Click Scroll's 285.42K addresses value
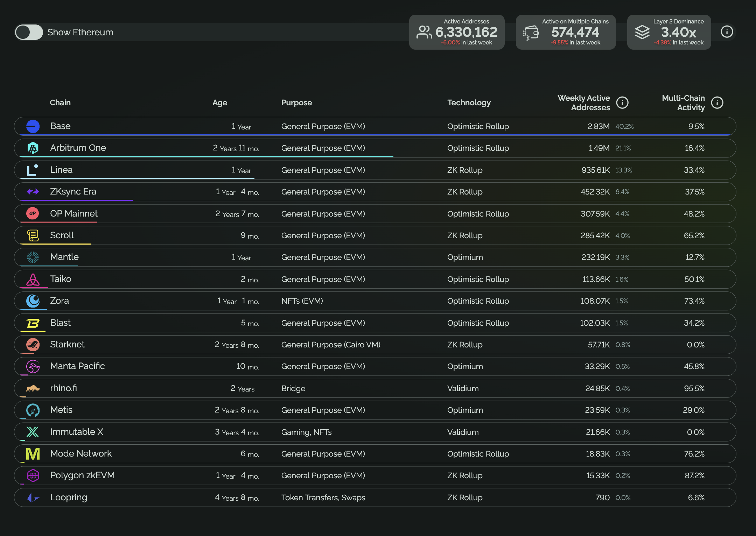Image resolution: width=756 pixels, height=536 pixels. point(595,235)
